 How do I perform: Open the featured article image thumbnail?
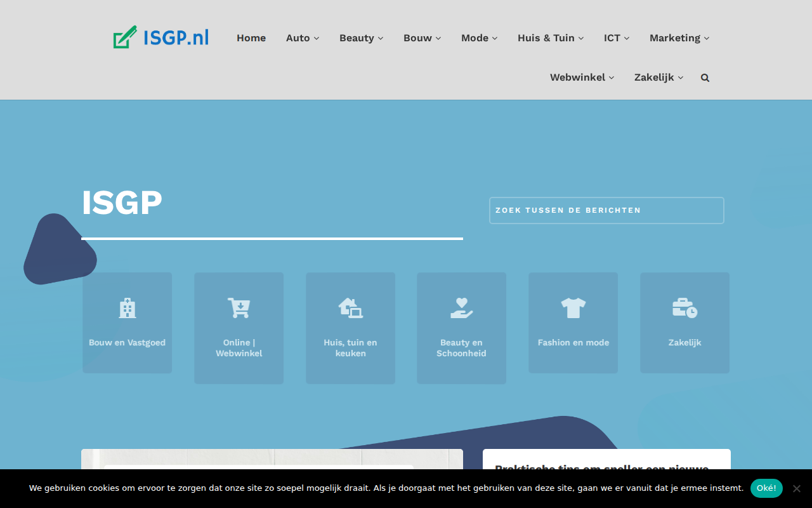[x=272, y=460]
